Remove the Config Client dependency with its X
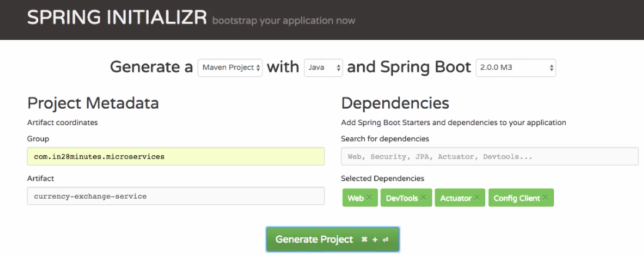The image size is (644, 255). (x=545, y=197)
